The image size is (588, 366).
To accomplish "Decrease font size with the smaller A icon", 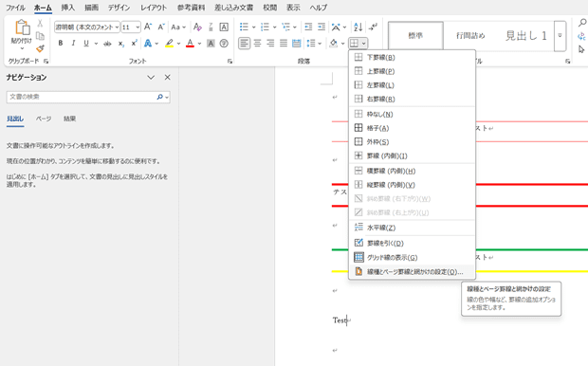I will pyautogui.click(x=161, y=27).
